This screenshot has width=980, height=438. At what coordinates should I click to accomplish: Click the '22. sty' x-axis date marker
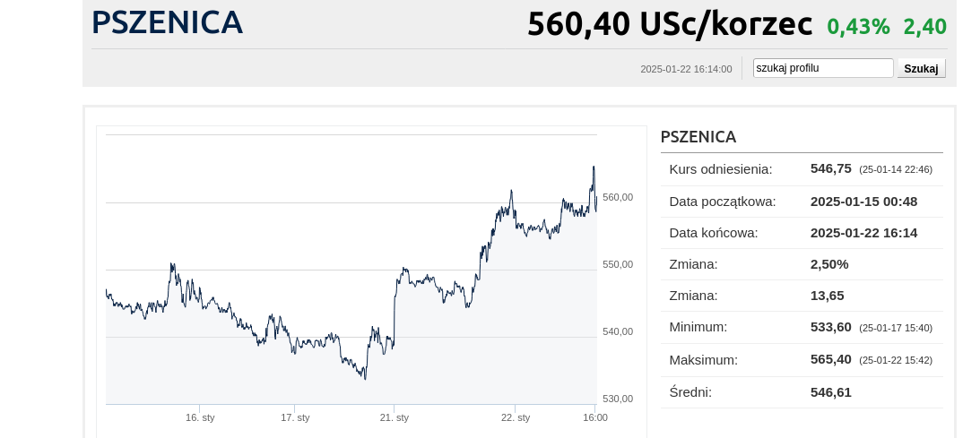(515, 417)
